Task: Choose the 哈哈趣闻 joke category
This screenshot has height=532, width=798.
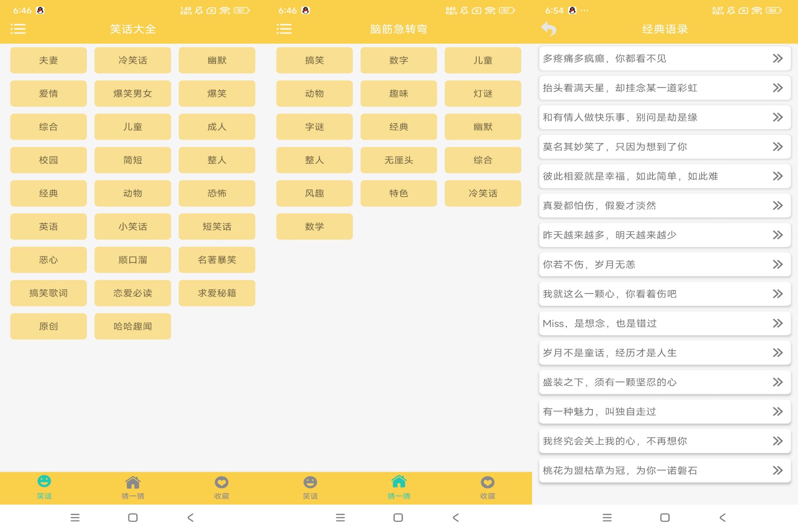Action: 133,326
